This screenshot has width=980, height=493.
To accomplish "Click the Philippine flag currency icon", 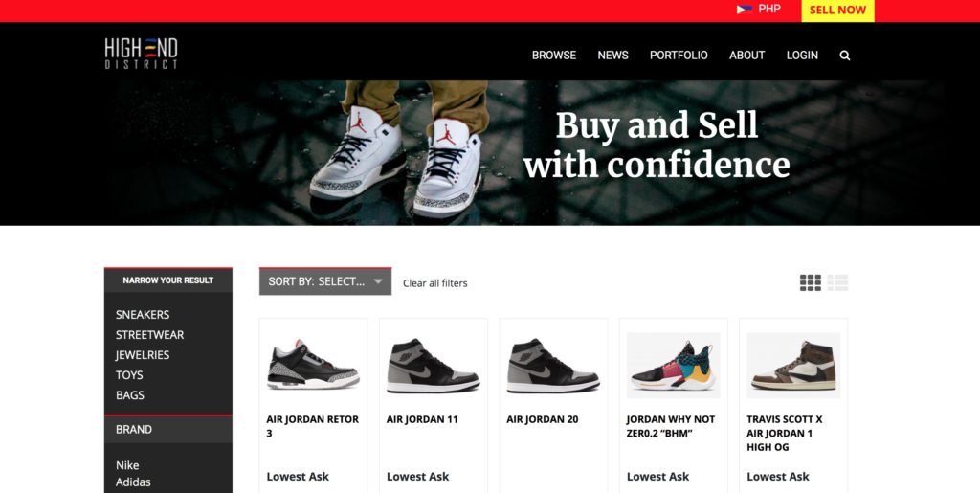I will coord(744,10).
